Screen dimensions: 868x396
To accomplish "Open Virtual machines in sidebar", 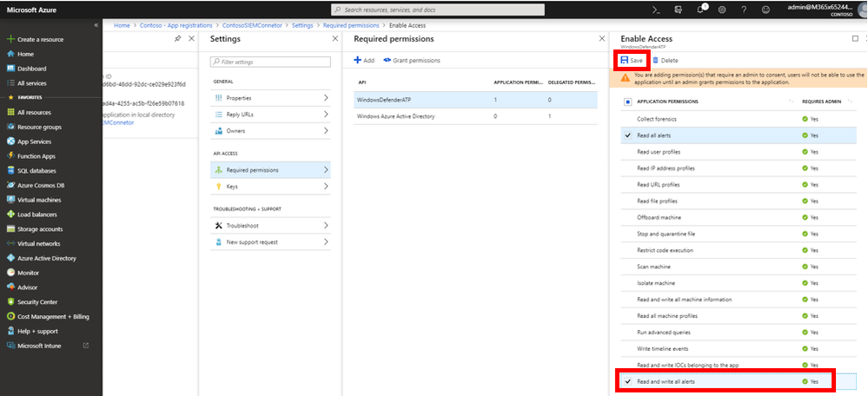I will click(x=39, y=200).
